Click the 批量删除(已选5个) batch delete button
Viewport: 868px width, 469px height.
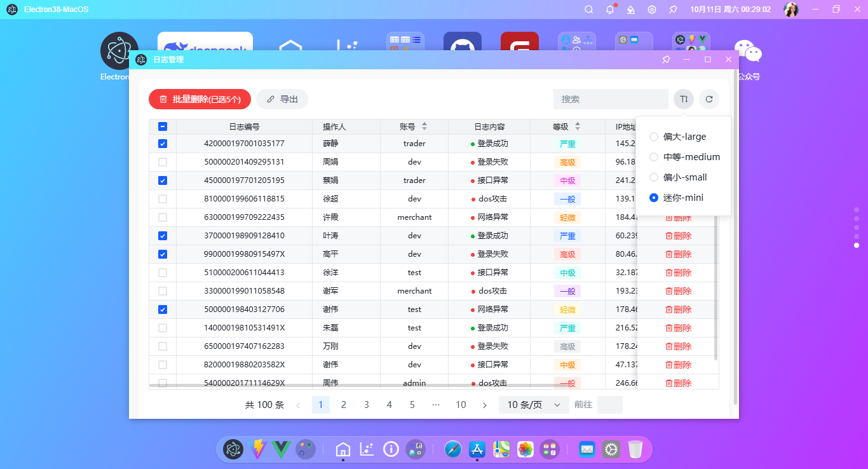pos(200,99)
